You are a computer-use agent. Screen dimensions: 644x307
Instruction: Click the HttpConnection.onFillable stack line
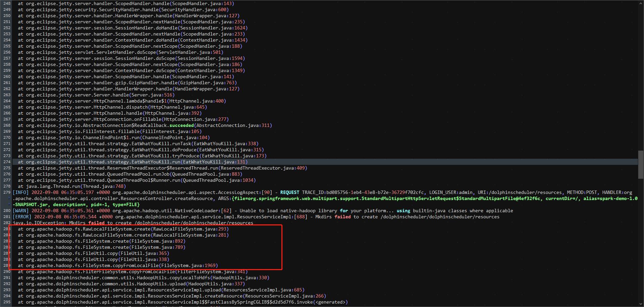(x=123, y=119)
